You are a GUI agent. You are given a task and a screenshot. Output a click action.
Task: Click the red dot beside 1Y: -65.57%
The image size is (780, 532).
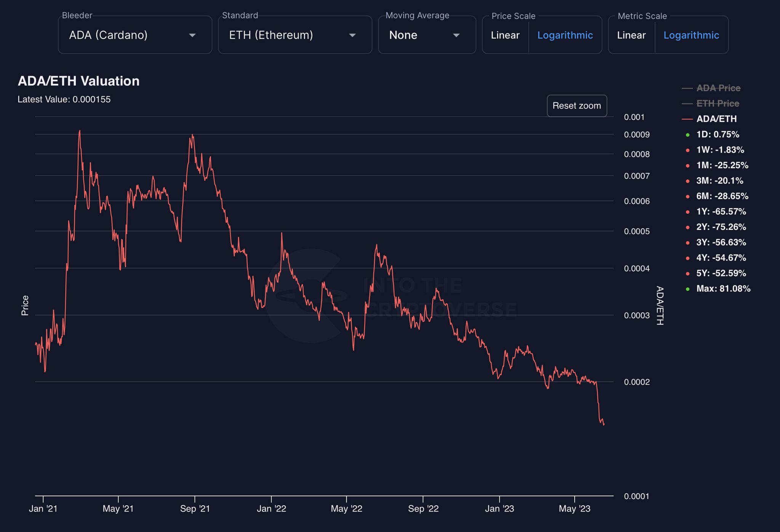pyautogui.click(x=687, y=212)
